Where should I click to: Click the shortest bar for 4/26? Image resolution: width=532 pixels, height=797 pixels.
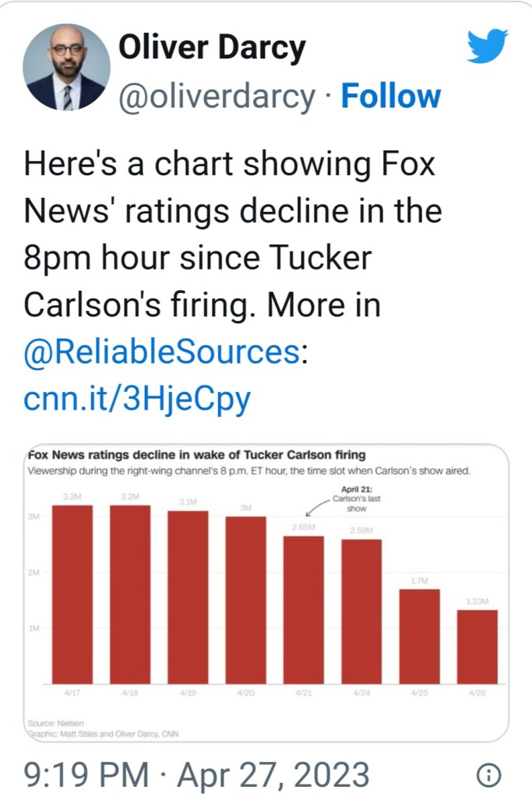click(x=477, y=647)
